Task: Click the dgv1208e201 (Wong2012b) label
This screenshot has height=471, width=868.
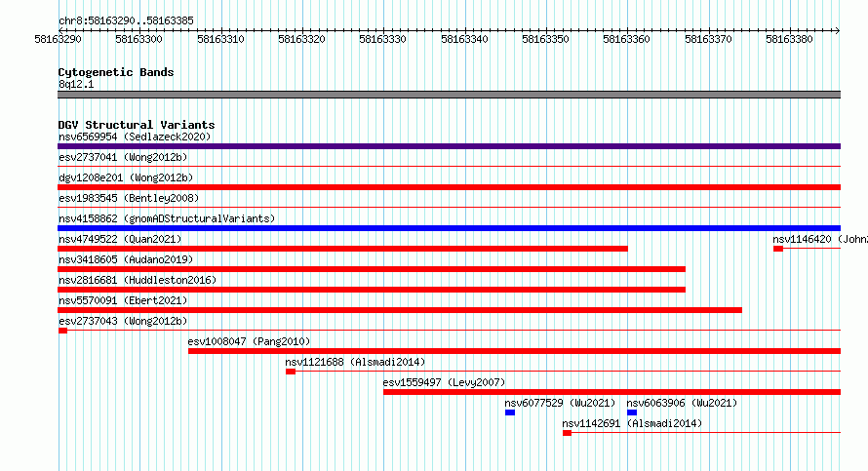Action: tap(126, 177)
